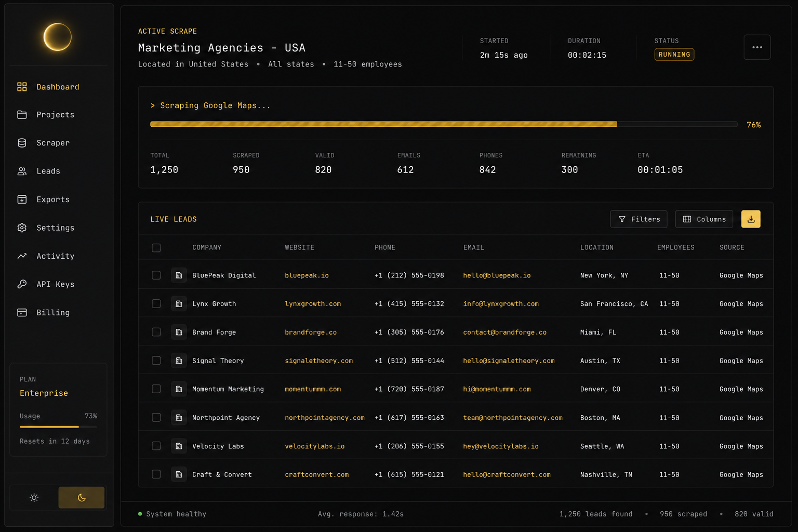Download live leads with yellow icon button
The image size is (798, 532).
[751, 219]
